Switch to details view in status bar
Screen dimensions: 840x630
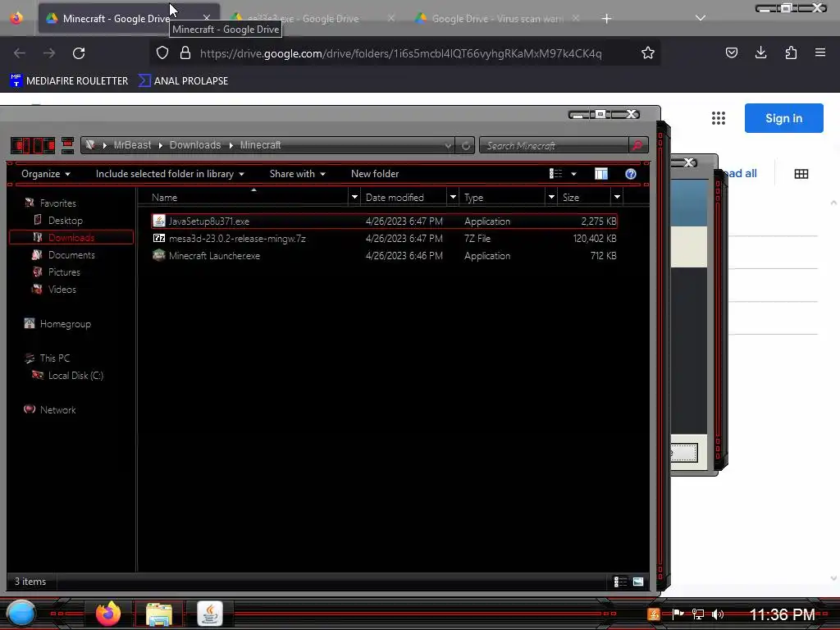click(620, 582)
